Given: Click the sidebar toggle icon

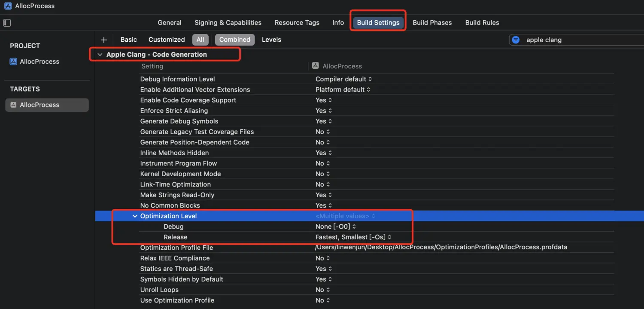Looking at the screenshot, I should (x=7, y=23).
